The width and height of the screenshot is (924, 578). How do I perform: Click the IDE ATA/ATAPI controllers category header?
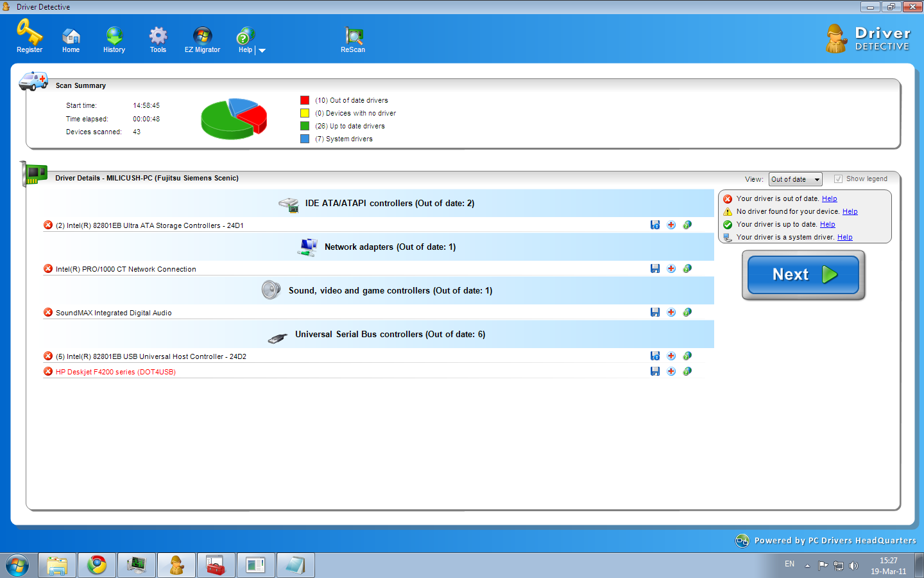[x=378, y=203]
